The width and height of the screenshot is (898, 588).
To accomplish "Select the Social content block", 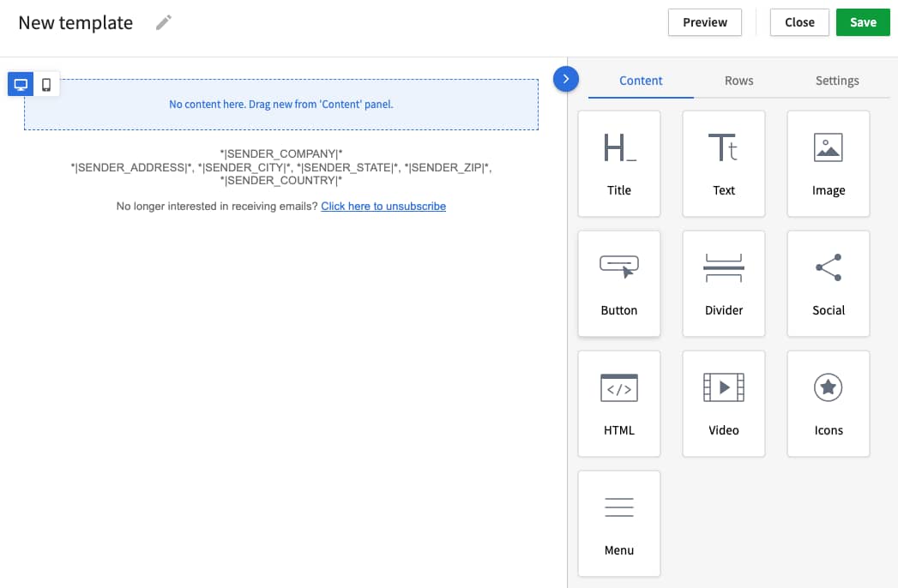I will coord(828,284).
